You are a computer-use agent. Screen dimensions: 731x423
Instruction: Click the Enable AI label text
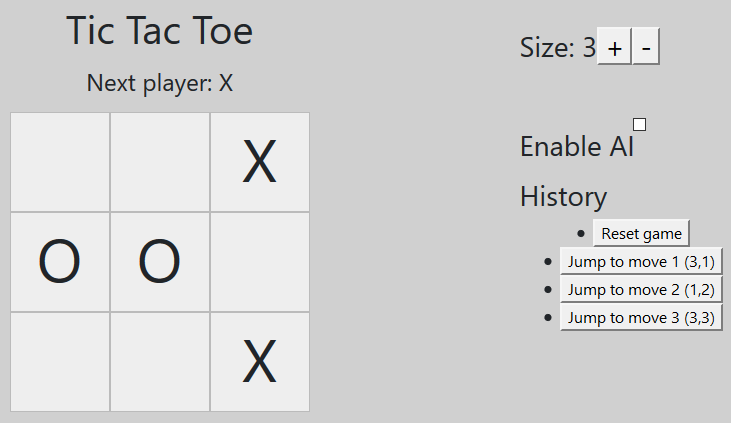pyautogui.click(x=577, y=146)
